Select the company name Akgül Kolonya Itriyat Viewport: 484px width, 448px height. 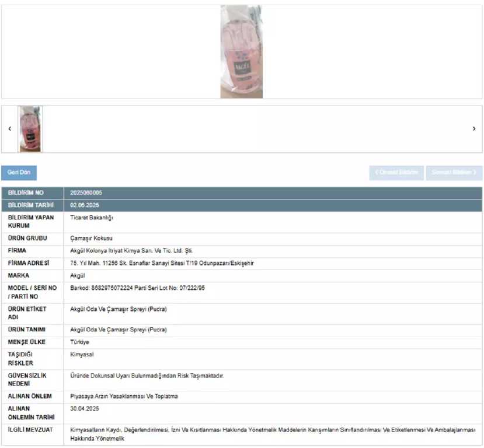[x=131, y=251]
